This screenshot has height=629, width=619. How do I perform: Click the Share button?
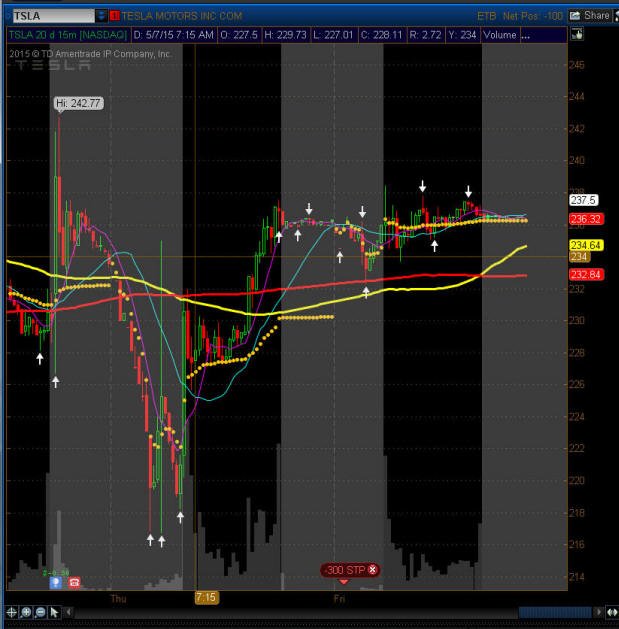[x=590, y=16]
